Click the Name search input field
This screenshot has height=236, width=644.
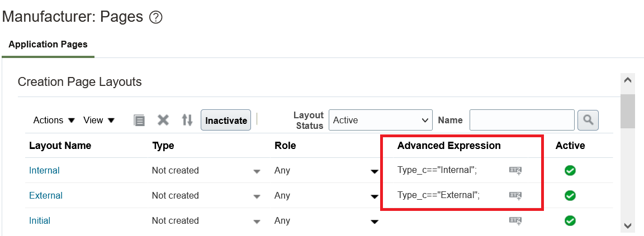(522, 120)
